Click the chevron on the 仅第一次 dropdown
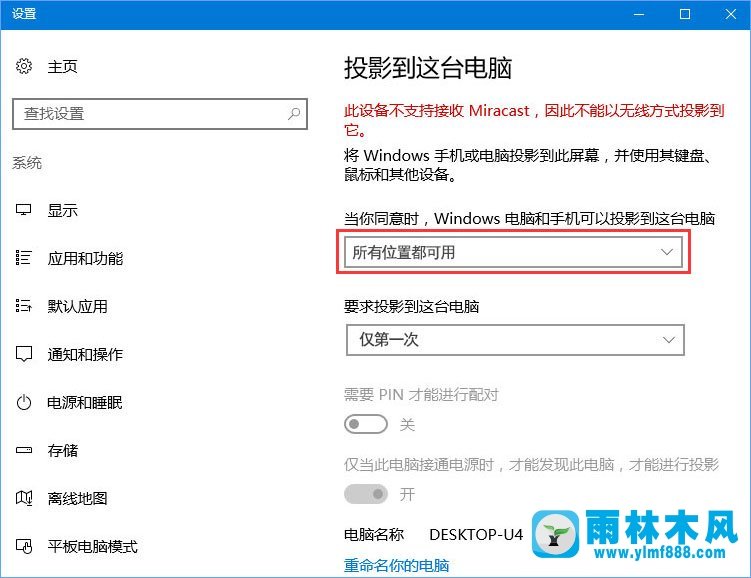 click(669, 340)
